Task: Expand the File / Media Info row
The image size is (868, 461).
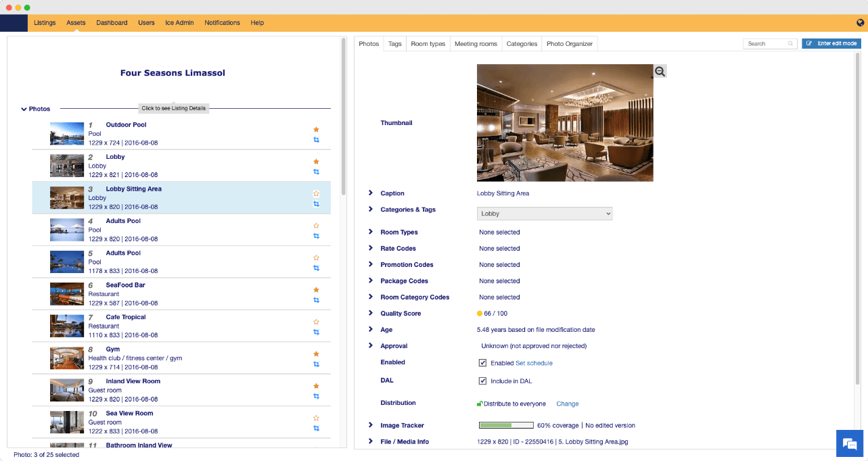Action: click(371, 441)
